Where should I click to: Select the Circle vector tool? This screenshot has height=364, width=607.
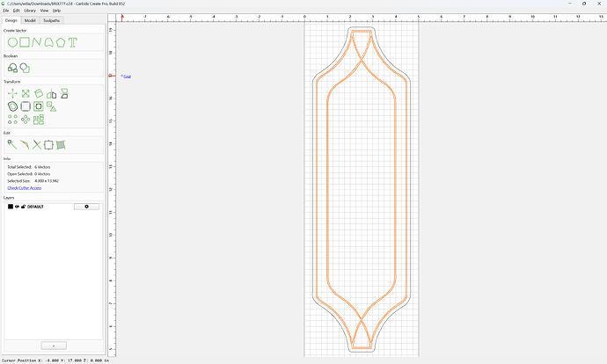(12, 42)
